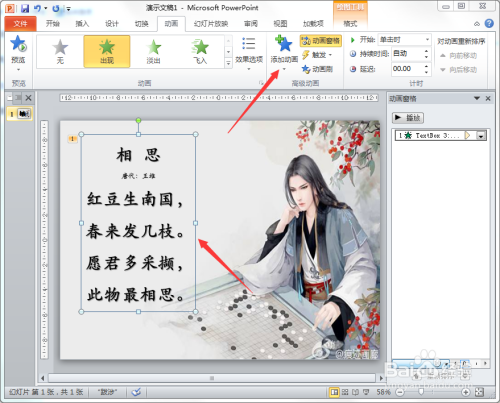Select the 出现 (Appear) animation effect
Screen dimensions: 500x403
[107, 52]
